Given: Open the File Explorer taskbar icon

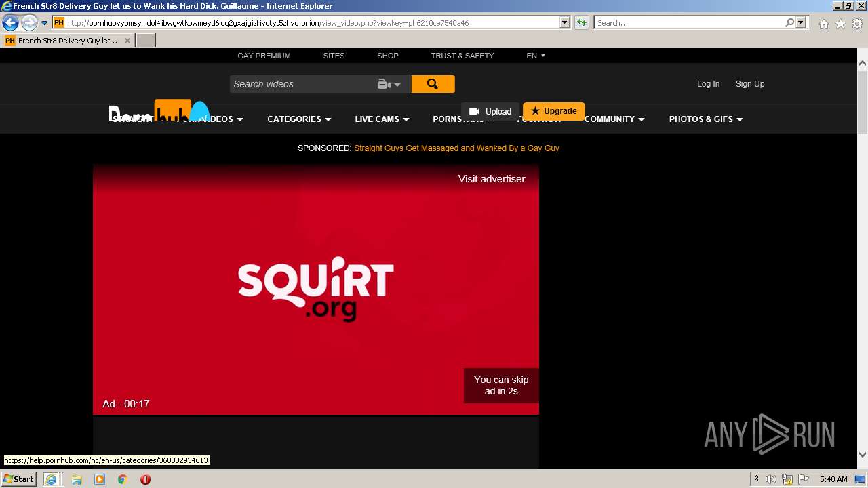Looking at the screenshot, I should pos(77,479).
